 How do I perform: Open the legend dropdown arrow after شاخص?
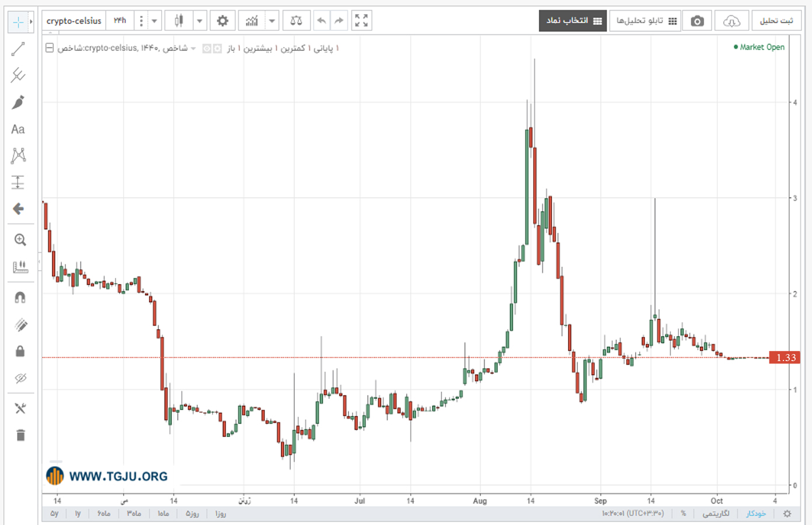(x=194, y=48)
